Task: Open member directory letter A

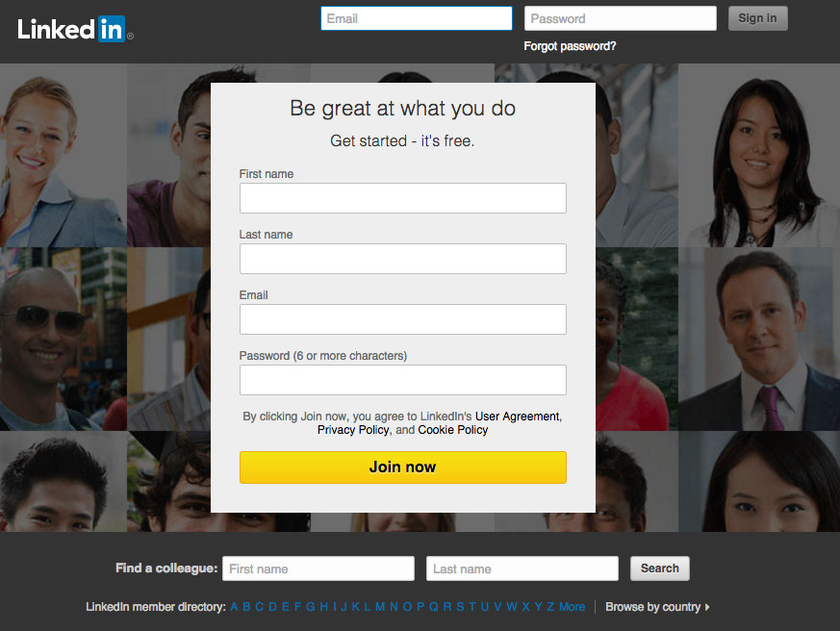Action: point(234,607)
